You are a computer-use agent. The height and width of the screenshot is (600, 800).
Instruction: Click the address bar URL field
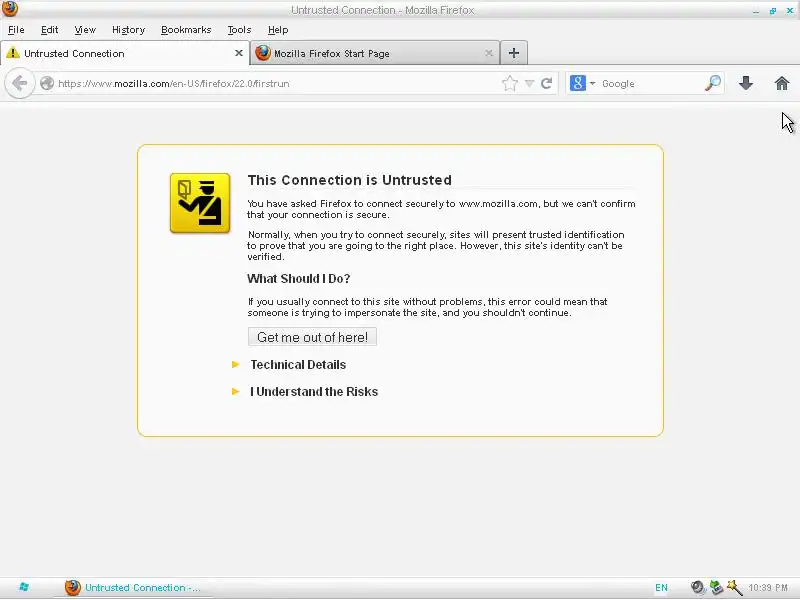tap(276, 83)
